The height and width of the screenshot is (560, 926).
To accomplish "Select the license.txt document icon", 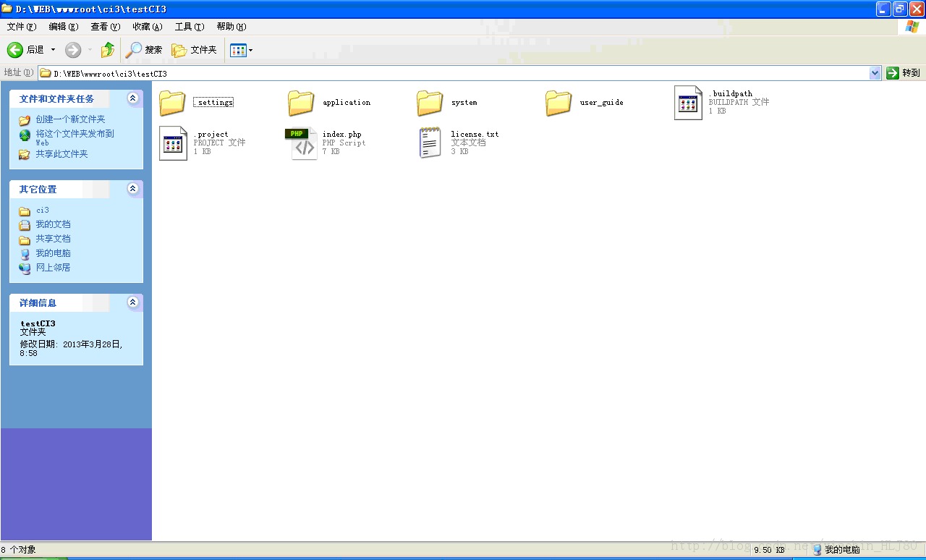I will point(430,143).
